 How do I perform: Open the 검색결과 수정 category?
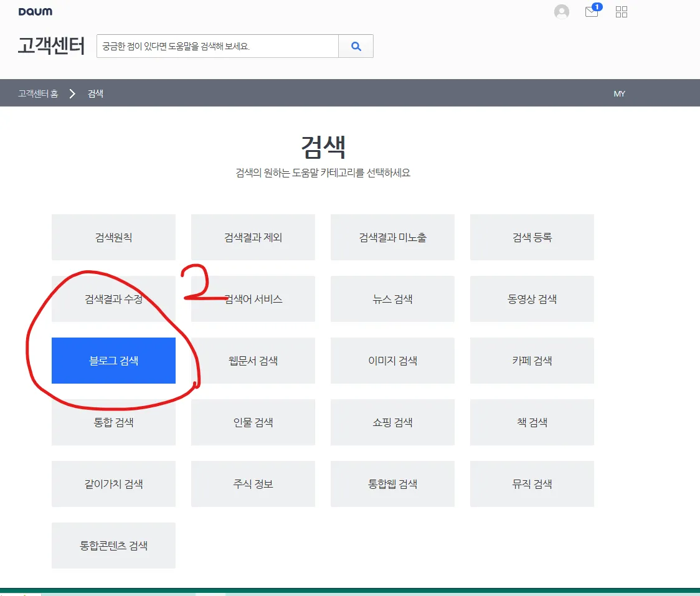tap(113, 299)
